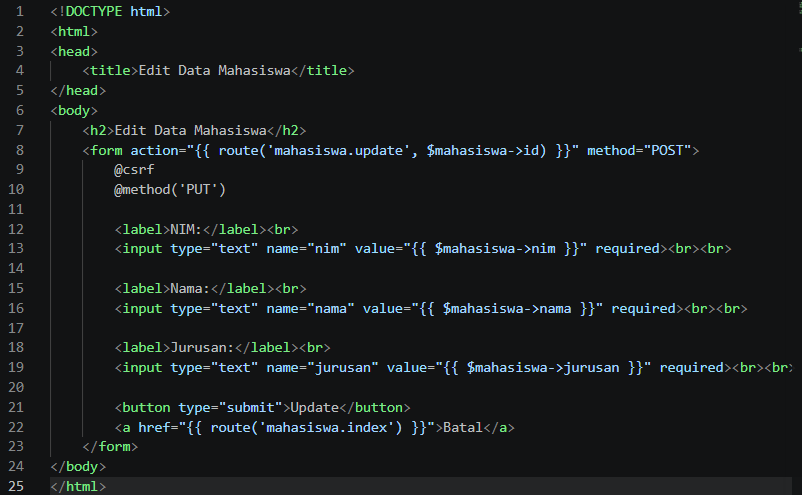The image size is (802, 495).
Task: Click the submit button 'Update' text in code
Action: click(x=315, y=408)
